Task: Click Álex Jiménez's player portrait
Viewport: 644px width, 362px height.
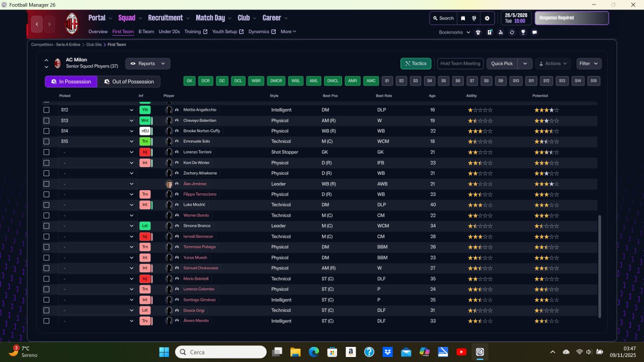Action: click(x=169, y=184)
